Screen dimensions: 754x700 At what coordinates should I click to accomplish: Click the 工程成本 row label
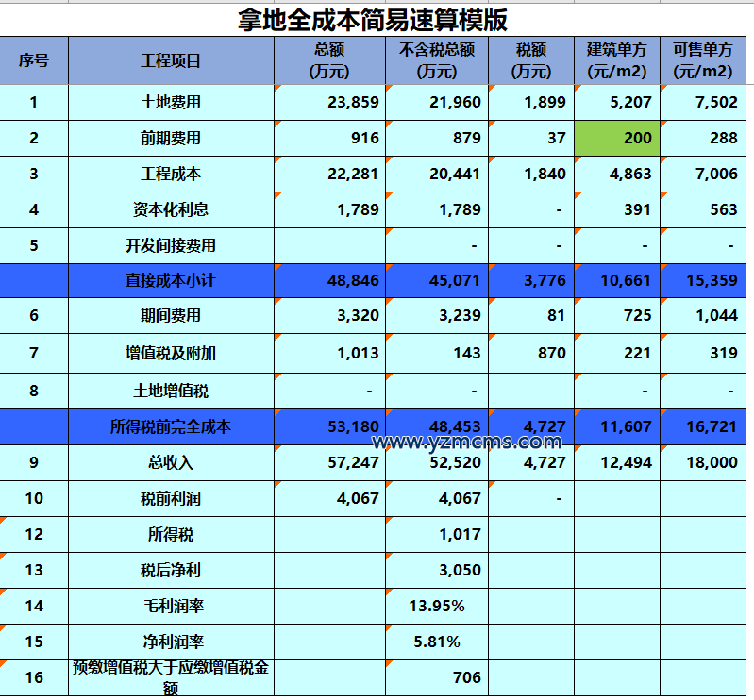(171, 174)
